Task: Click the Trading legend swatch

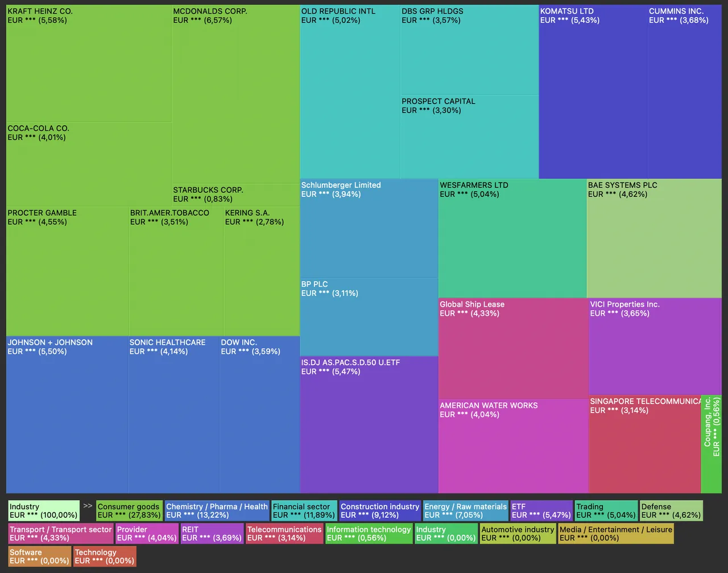Action: coord(606,510)
